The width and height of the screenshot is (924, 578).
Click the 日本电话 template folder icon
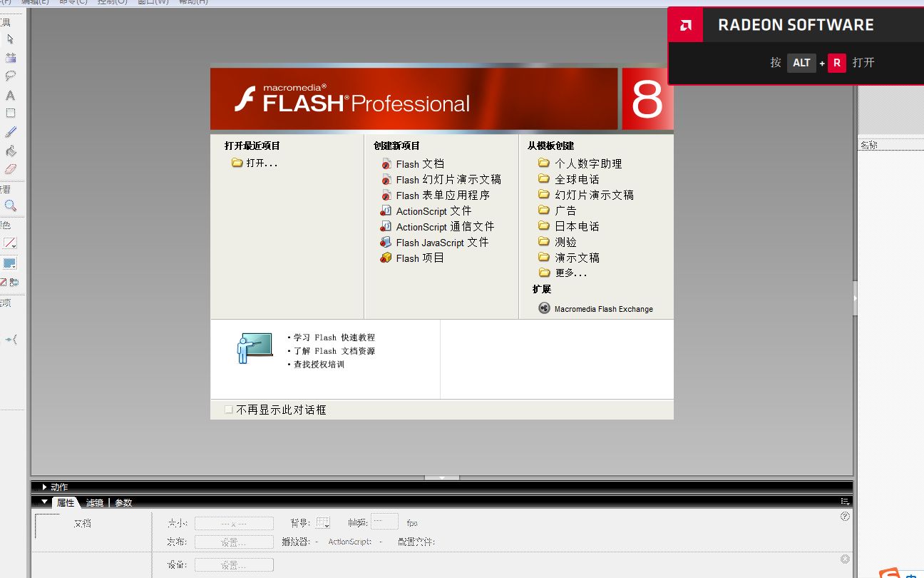coord(544,225)
